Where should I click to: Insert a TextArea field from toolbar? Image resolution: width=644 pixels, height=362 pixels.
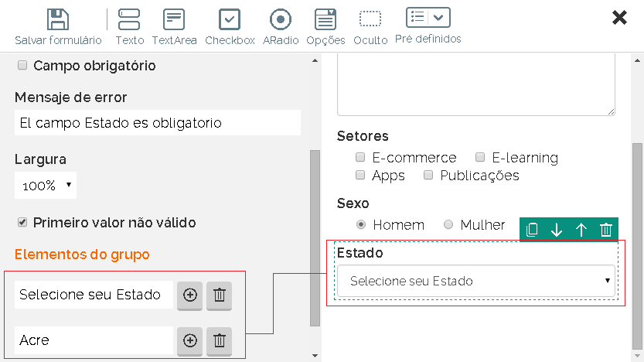[x=174, y=20]
